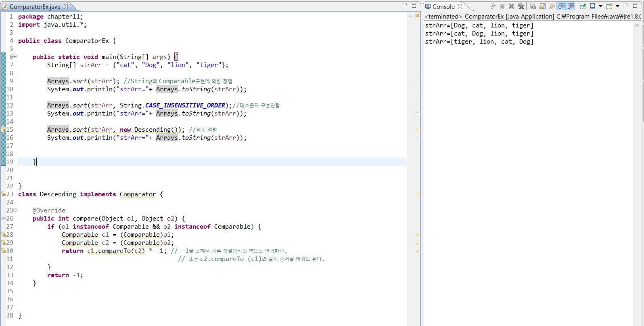The height and width of the screenshot is (326, 644).
Task: Click the Pin Console icon
Action: click(x=583, y=6)
